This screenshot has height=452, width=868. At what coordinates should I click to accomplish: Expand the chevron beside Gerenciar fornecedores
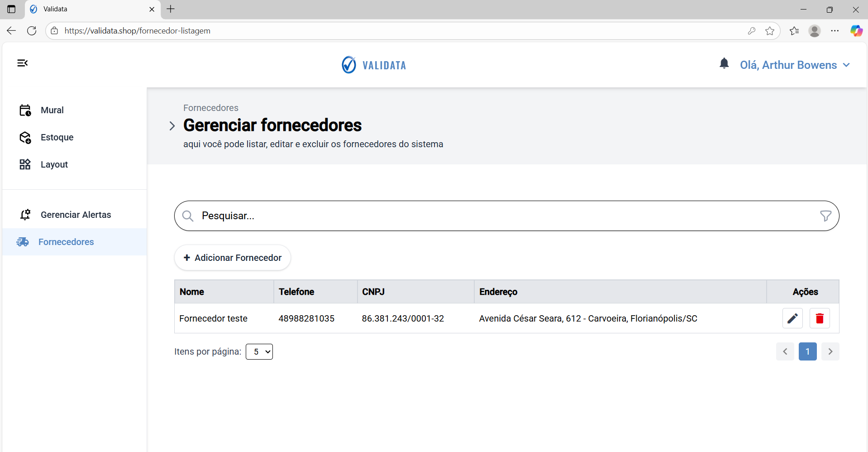click(x=172, y=126)
